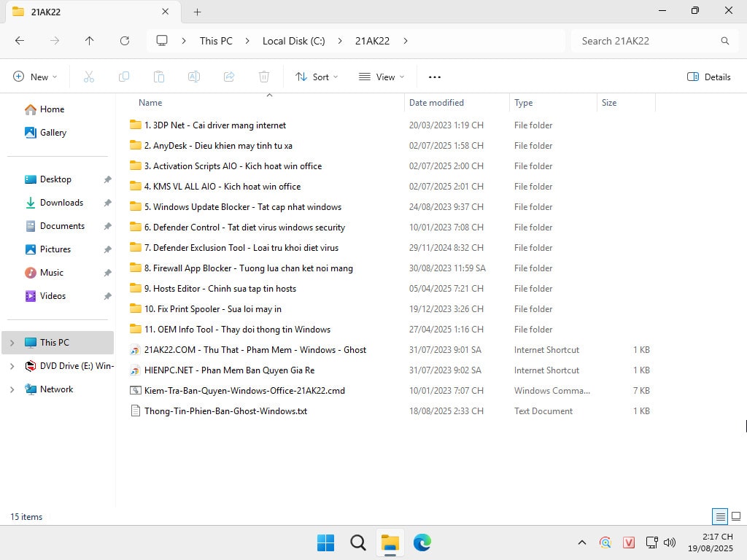
Task: Open the Windows Start menu
Action: (326, 542)
